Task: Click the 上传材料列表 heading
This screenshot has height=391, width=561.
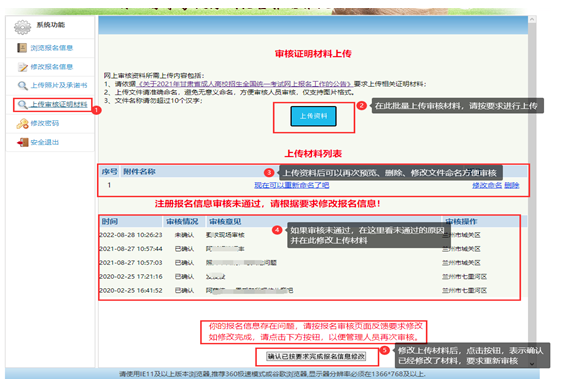Action: [313, 153]
